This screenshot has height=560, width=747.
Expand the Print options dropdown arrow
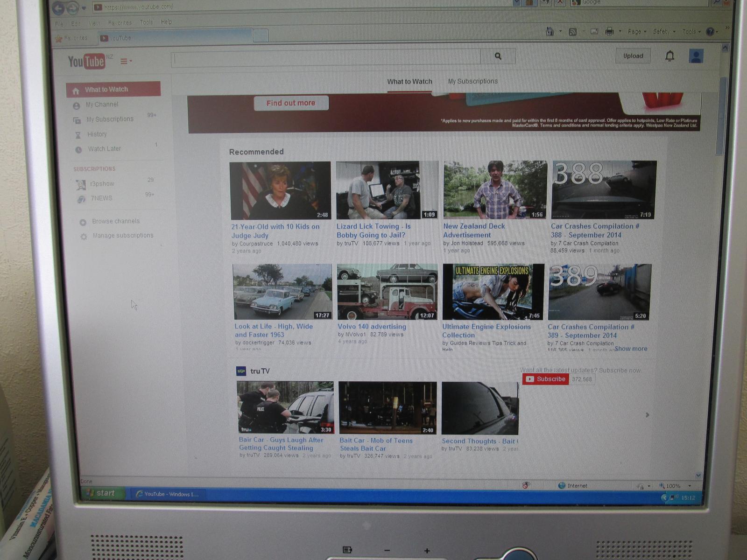coord(620,31)
